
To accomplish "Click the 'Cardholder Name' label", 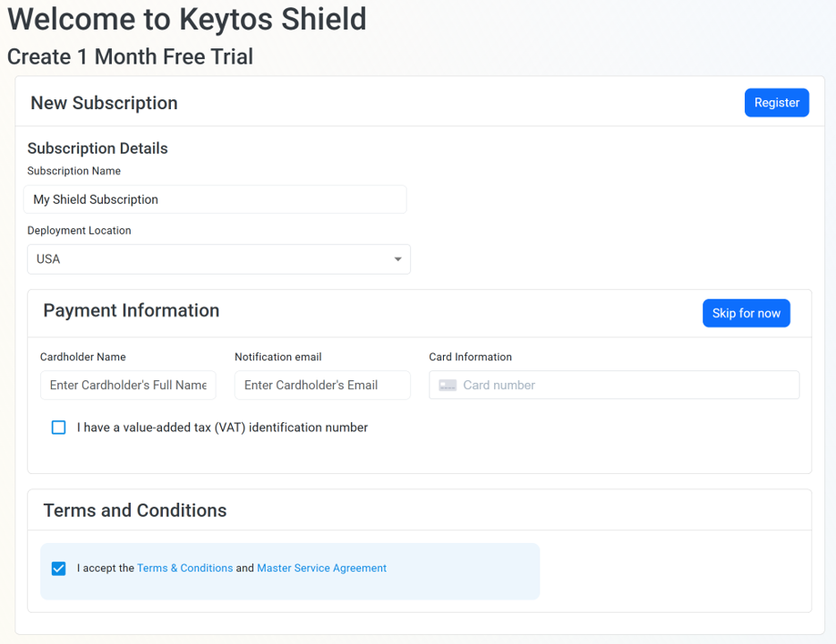I will 83,357.
